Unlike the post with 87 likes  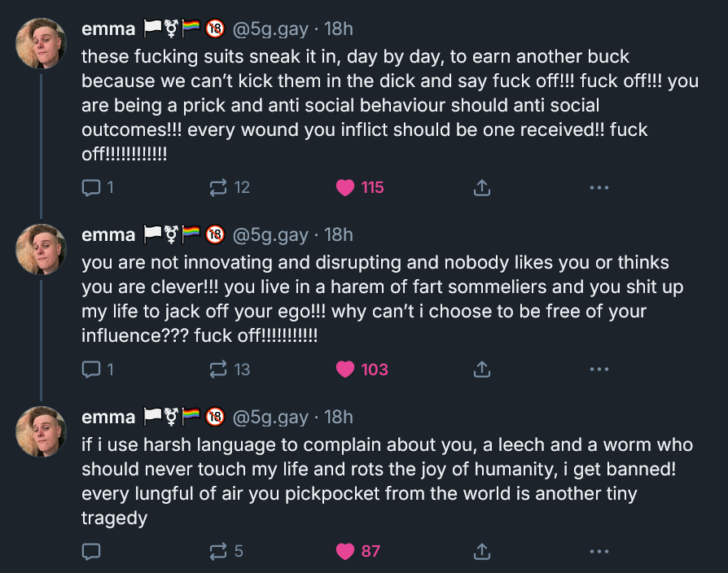[x=346, y=551]
